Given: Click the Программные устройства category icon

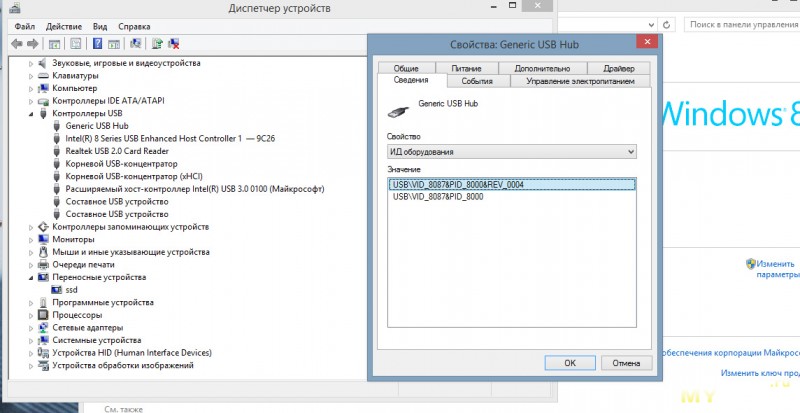Looking at the screenshot, I should [43, 302].
